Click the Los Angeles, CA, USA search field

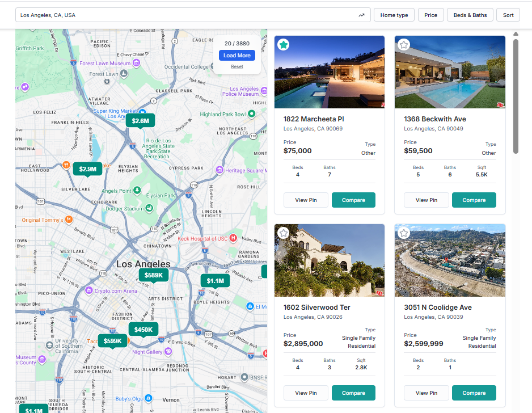coord(193,15)
